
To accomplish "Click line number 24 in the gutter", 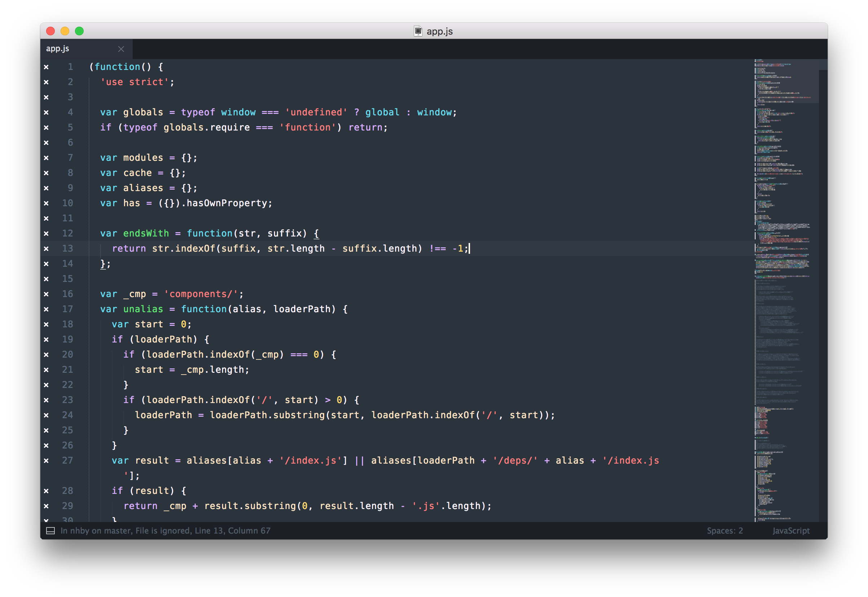I will click(68, 415).
